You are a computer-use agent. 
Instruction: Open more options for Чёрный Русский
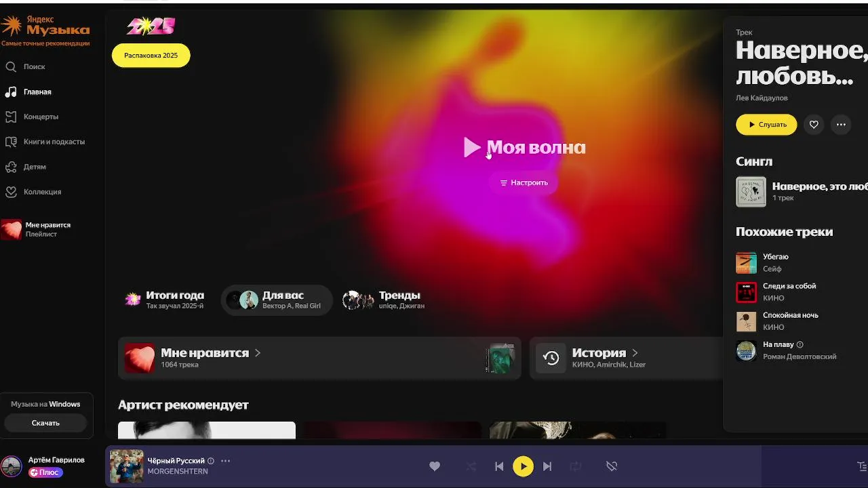(226, 461)
